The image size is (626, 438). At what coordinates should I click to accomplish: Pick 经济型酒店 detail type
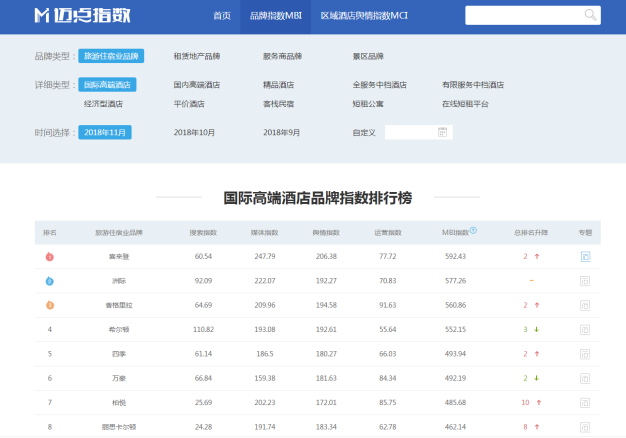tap(103, 104)
